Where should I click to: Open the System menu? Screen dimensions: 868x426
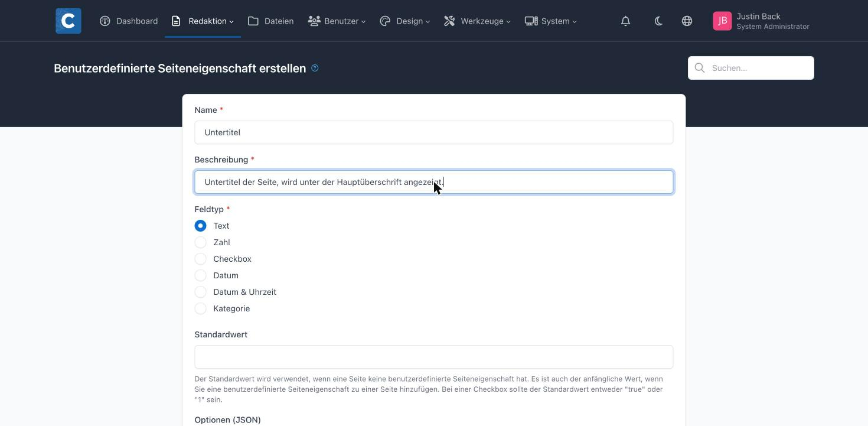click(550, 21)
